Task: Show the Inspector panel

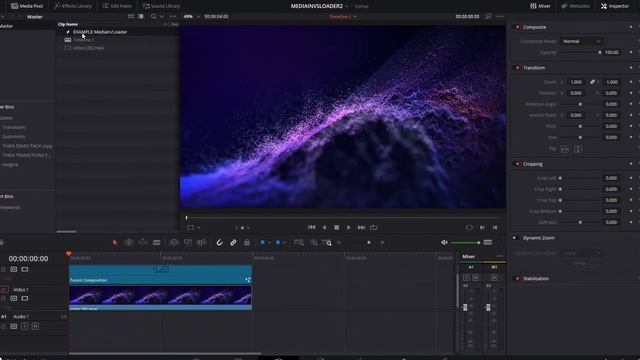Action: [615, 6]
